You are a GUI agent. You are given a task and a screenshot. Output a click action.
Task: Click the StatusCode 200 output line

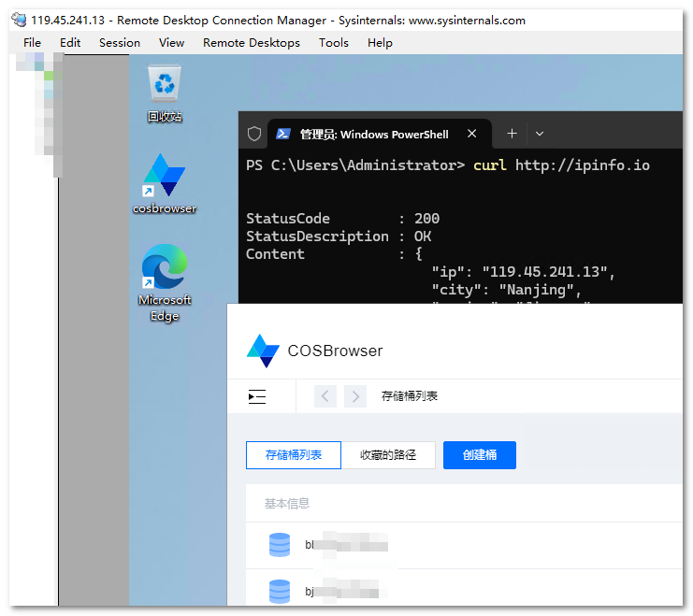click(342, 219)
